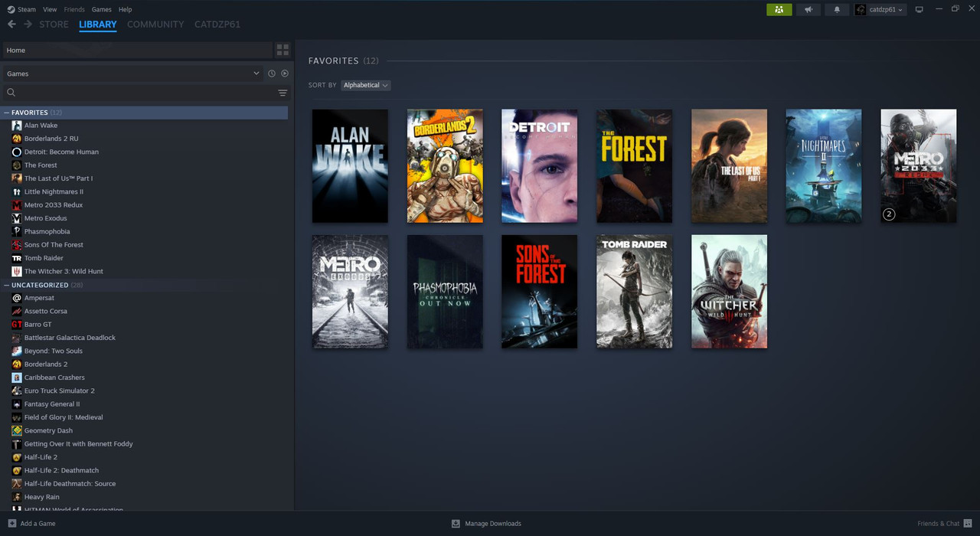
Task: Open the Games filter dropdown
Action: coord(132,74)
